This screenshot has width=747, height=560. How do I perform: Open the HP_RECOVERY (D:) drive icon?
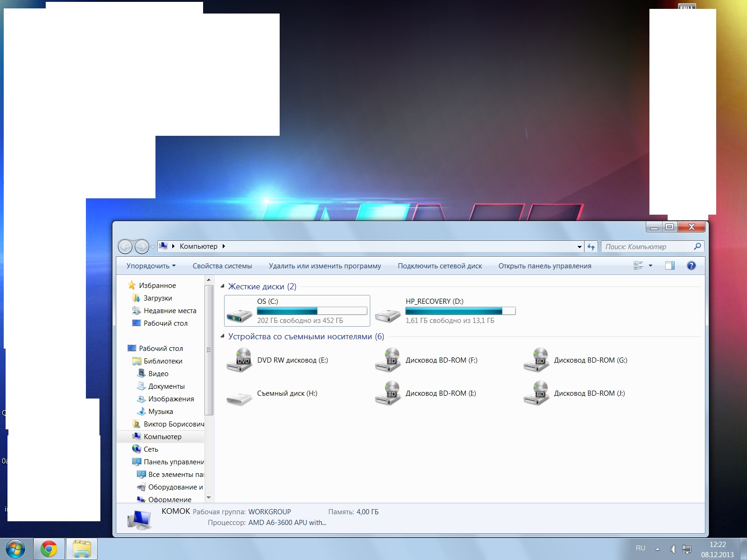tap(388, 315)
